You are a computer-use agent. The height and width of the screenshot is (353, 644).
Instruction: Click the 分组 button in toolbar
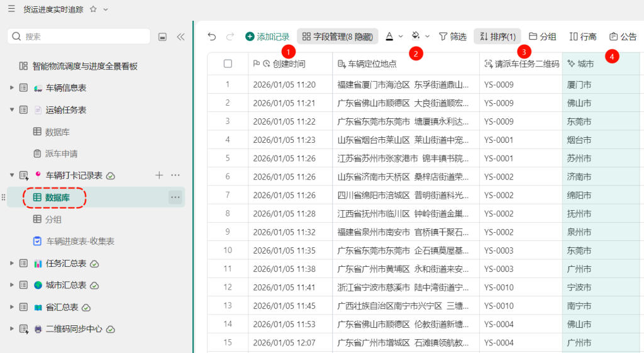pyautogui.click(x=542, y=36)
